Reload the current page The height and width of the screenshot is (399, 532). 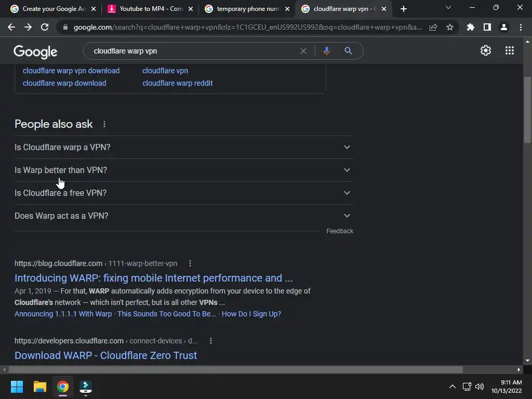pyautogui.click(x=45, y=27)
